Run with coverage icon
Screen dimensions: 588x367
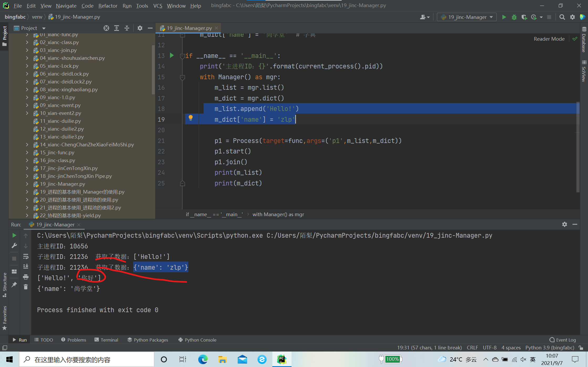[524, 17]
